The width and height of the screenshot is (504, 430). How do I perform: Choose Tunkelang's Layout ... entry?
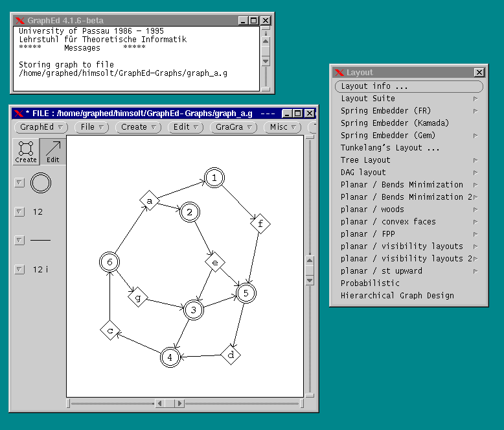coord(390,148)
